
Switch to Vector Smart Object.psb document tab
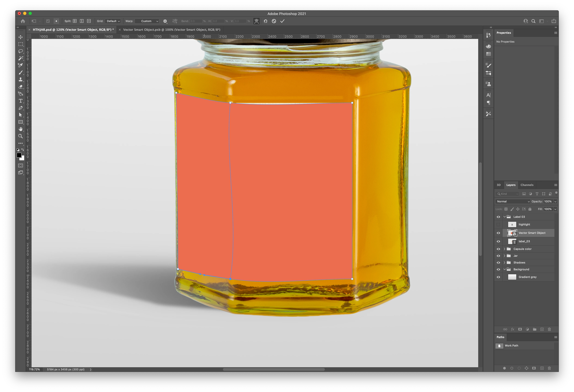coord(171,30)
